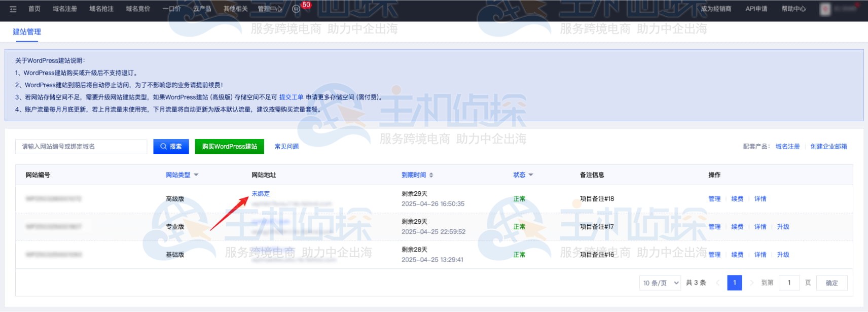Click the 未绑定 website address link

261,194
